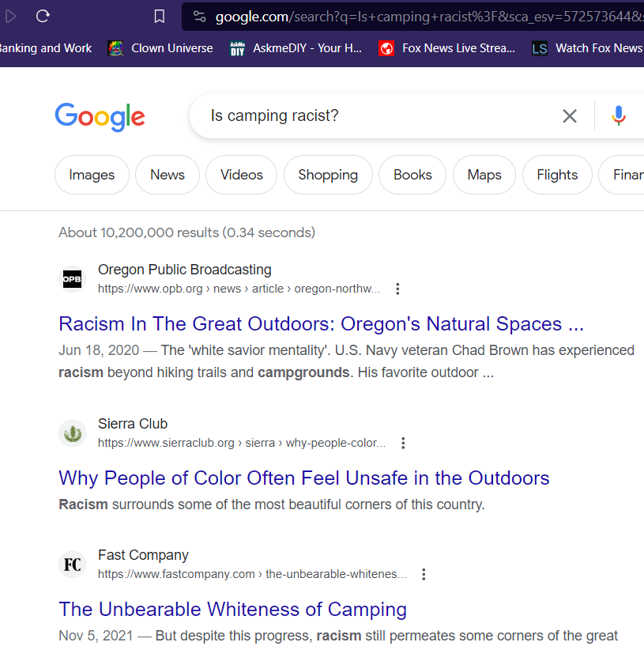This screenshot has height=646, width=644.
Task: Open three-dot menu for Fast Company result
Action: 424,574
